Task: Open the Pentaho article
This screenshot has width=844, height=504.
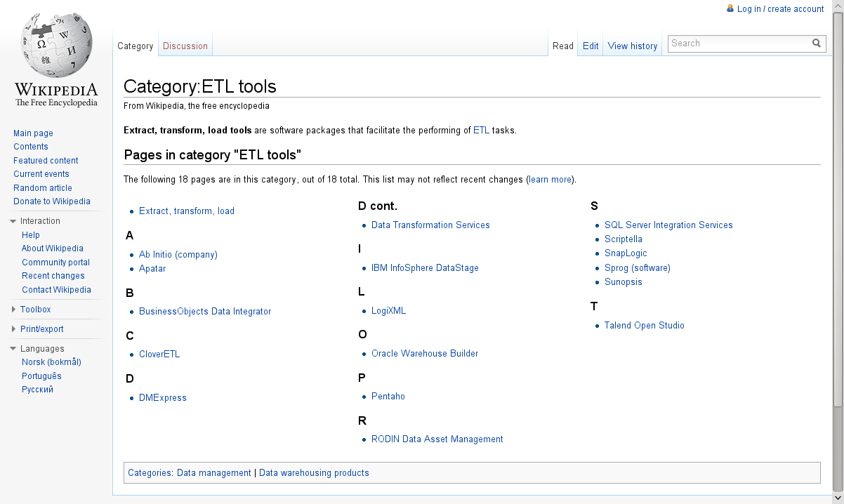Action: coord(388,397)
